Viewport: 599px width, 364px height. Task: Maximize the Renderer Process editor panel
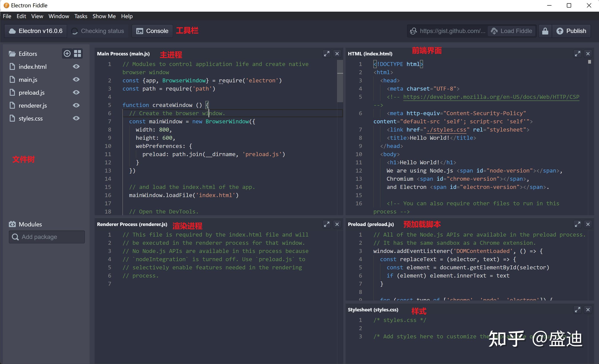pos(327,224)
